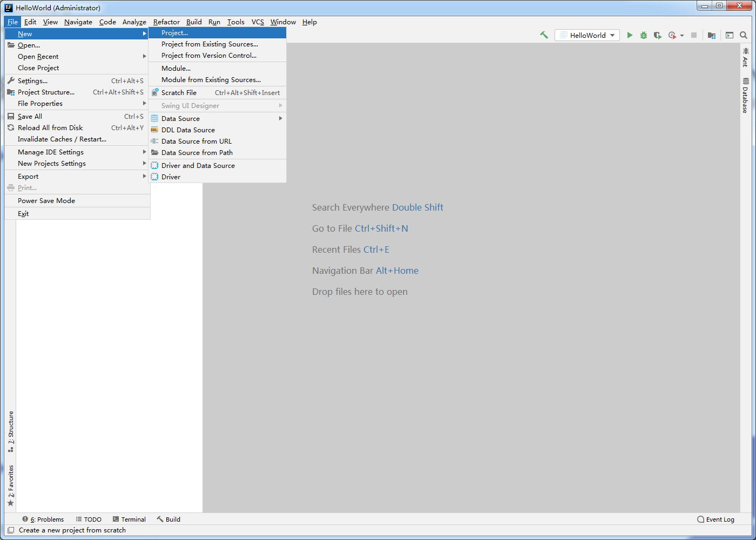Click the tool window toggle icon in status bar
This screenshot has height=540, width=756.
[x=11, y=530]
